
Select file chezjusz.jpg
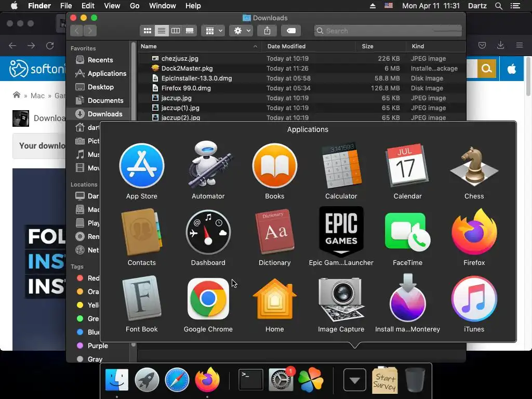tap(301, 58)
